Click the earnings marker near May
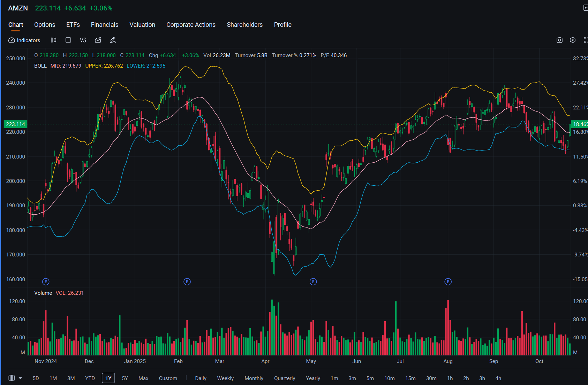588x385 pixels. 313,282
